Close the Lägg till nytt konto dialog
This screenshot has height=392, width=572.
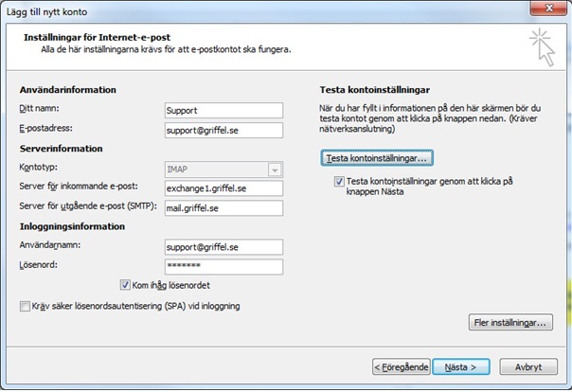[548, 8]
